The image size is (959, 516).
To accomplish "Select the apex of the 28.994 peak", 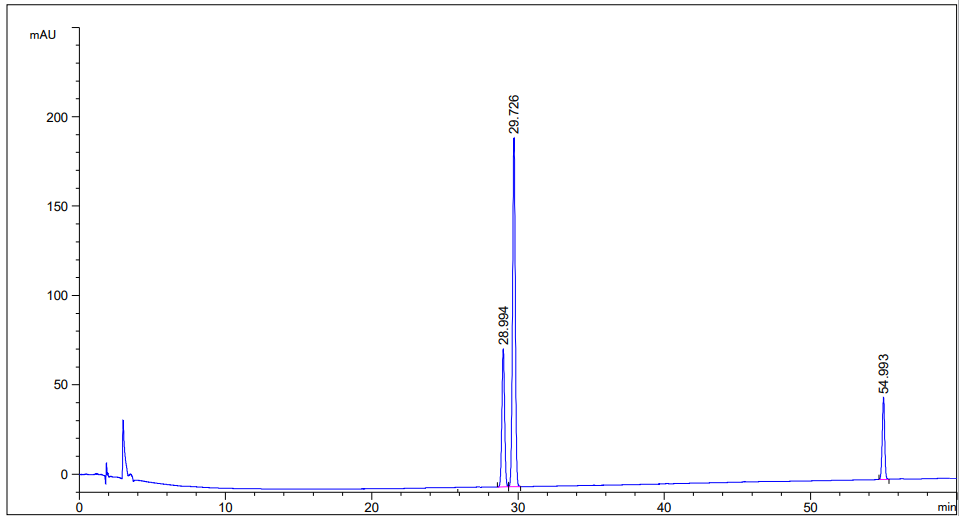I will 503,350.
